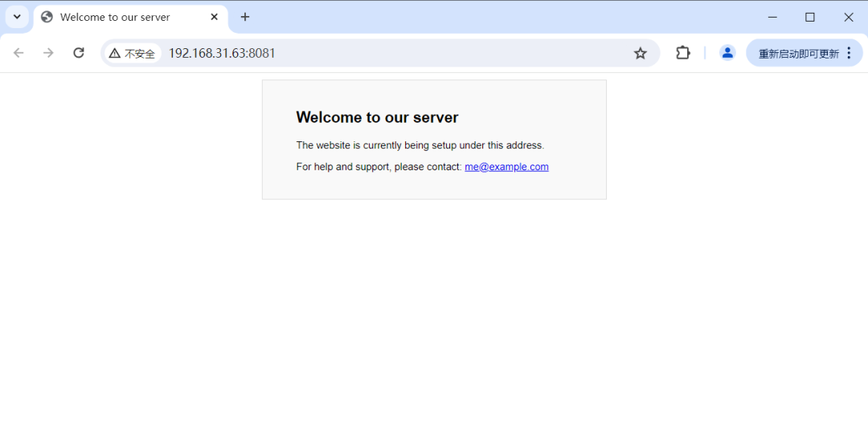868x436 pixels.
Task: Go forward to next page
Action: pyautogui.click(x=49, y=52)
